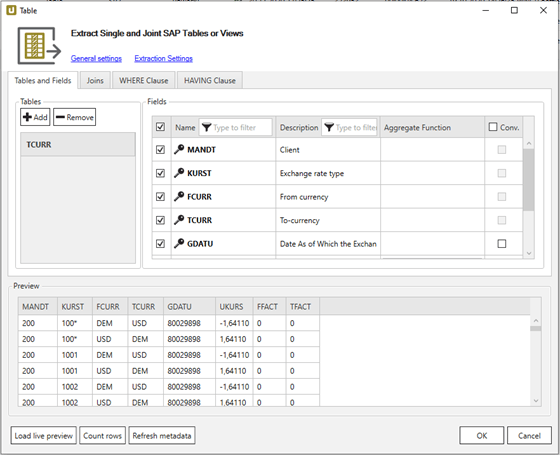
Task: Click the MANDT row conversion checkbox
Action: (x=502, y=149)
